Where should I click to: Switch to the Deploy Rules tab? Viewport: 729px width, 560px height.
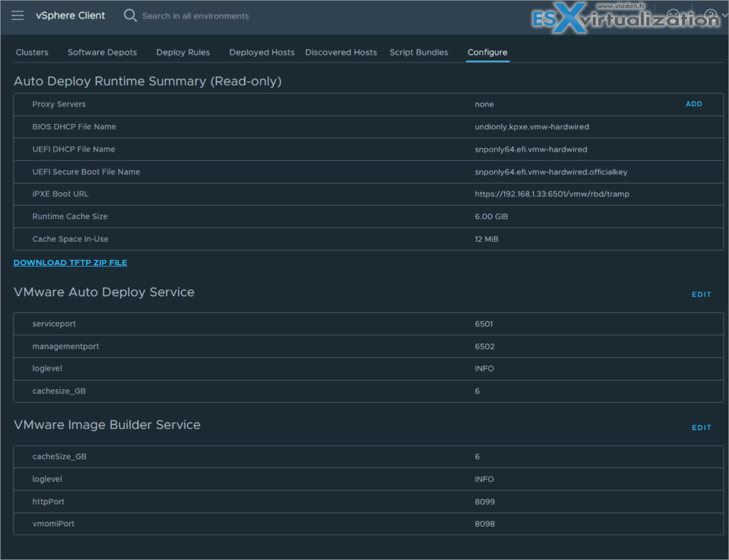click(182, 52)
